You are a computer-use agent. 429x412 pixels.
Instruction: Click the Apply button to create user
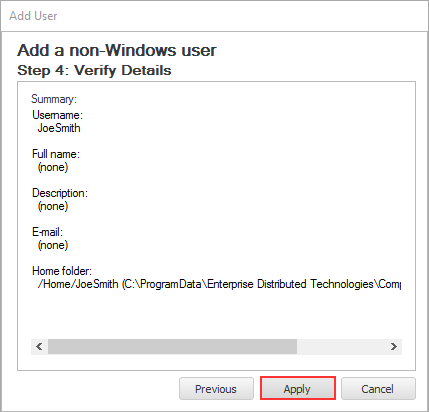(x=298, y=389)
